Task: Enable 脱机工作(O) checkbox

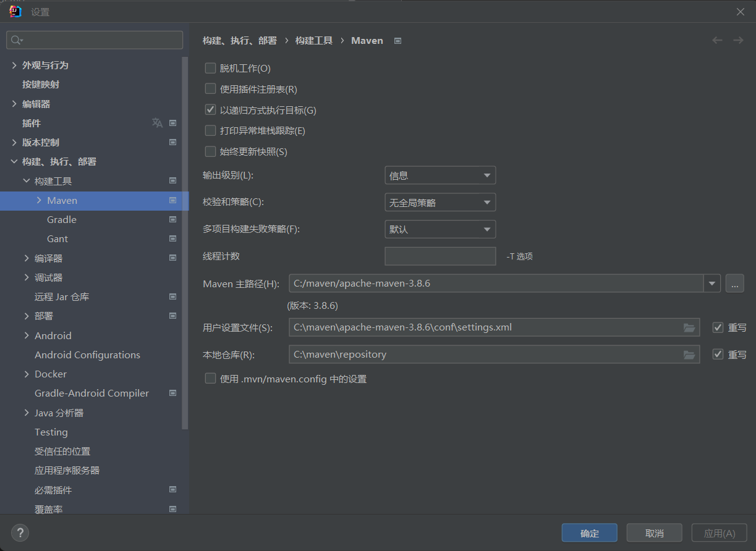Action: [210, 68]
